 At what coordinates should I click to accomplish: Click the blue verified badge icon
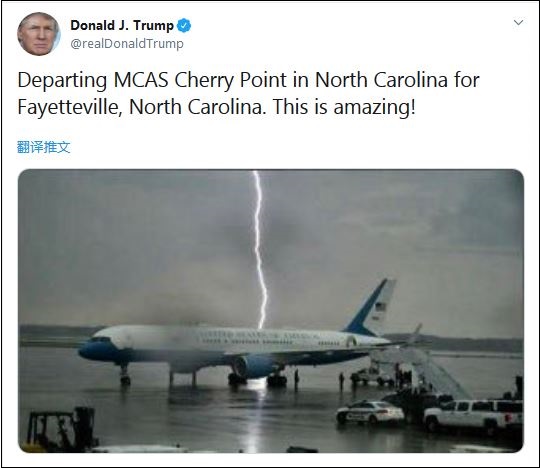(184, 25)
